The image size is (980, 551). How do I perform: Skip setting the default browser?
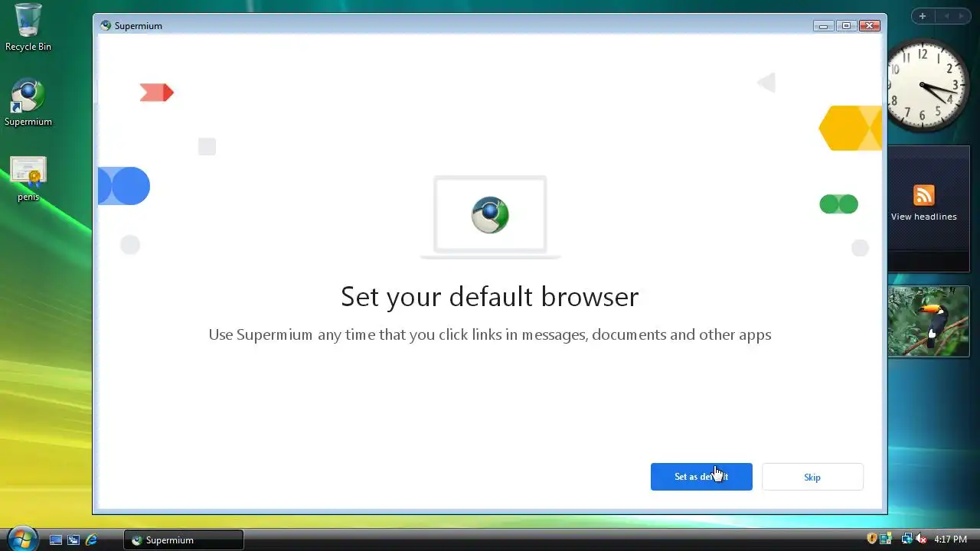pyautogui.click(x=812, y=477)
